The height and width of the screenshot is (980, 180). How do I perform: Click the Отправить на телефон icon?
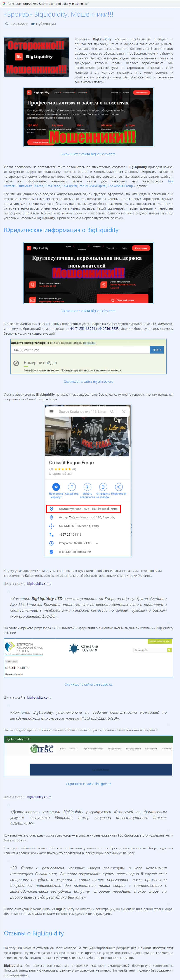click(x=103, y=487)
